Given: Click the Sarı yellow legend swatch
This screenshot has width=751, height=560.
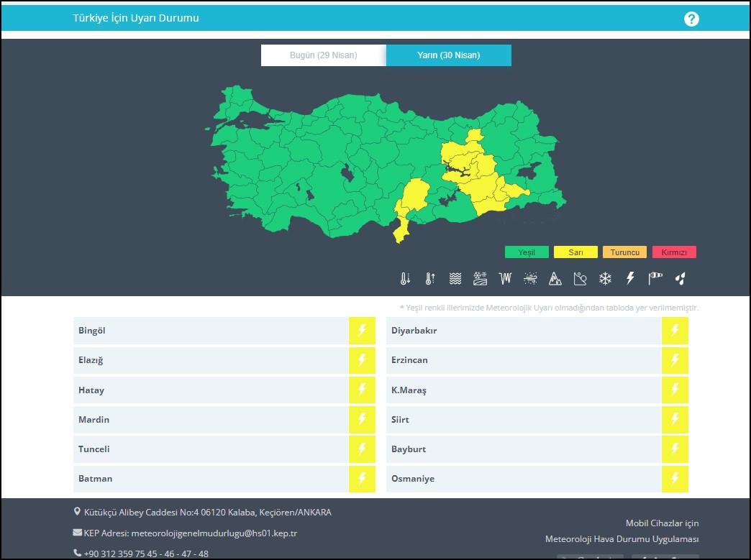Looking at the screenshot, I should [575, 252].
